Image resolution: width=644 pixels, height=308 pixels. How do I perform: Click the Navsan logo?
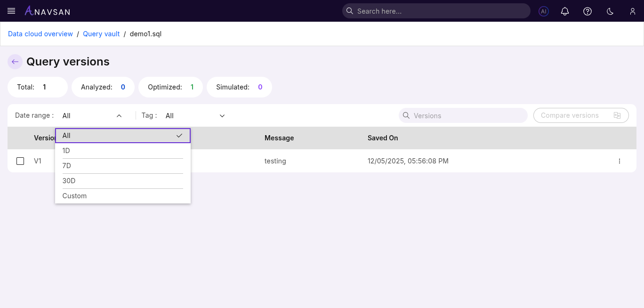(x=47, y=11)
